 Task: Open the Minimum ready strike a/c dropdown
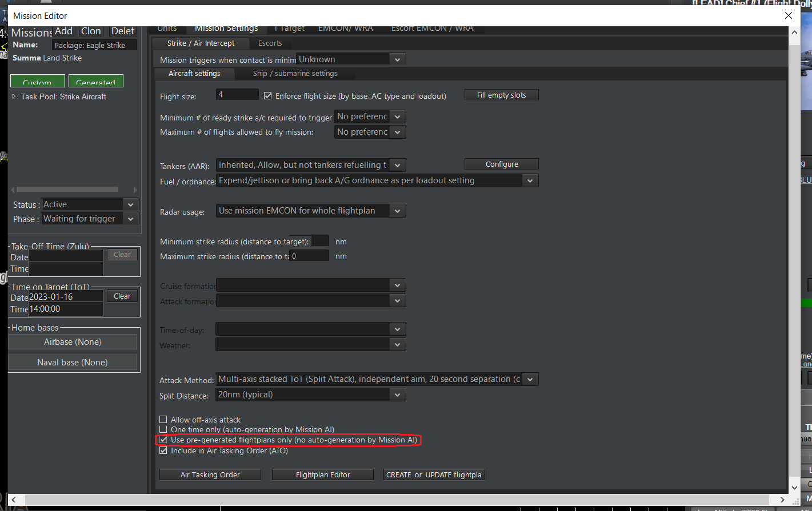click(x=370, y=116)
